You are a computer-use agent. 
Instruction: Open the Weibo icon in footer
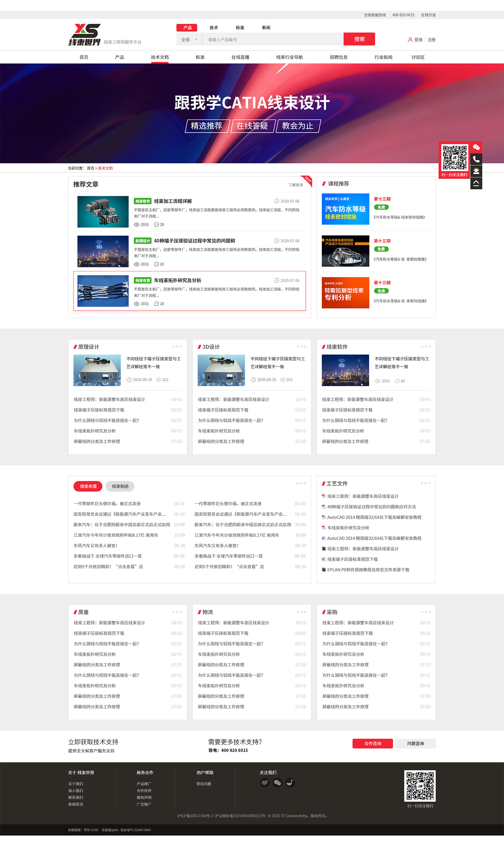click(x=265, y=782)
